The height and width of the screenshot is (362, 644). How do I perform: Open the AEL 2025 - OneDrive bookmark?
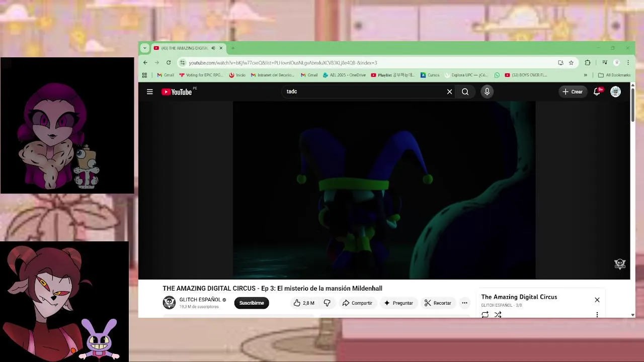(344, 75)
